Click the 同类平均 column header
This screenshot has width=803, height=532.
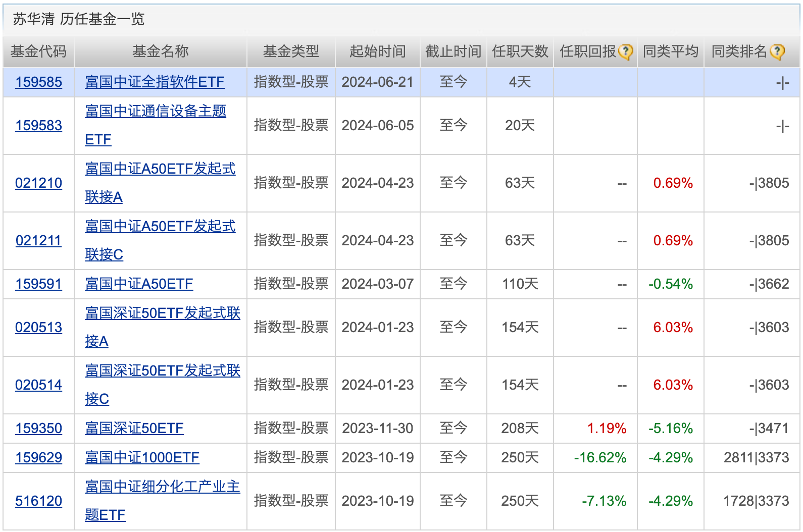(x=670, y=51)
